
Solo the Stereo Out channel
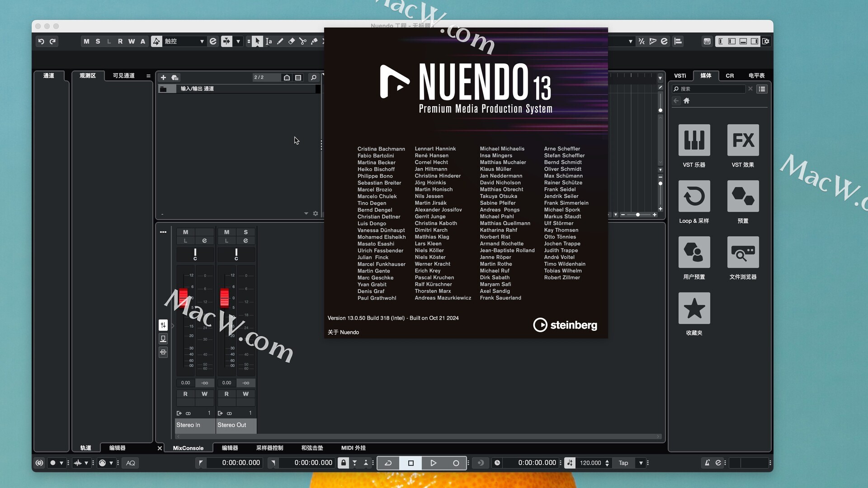point(245,232)
